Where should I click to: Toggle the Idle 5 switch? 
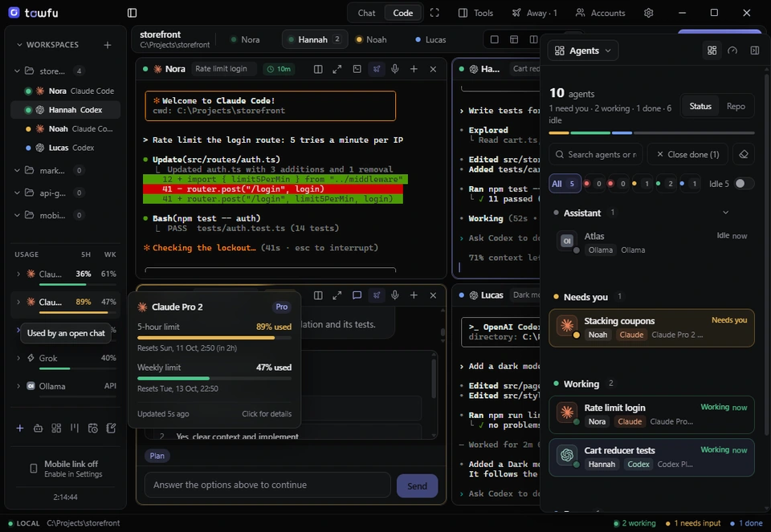(x=744, y=184)
